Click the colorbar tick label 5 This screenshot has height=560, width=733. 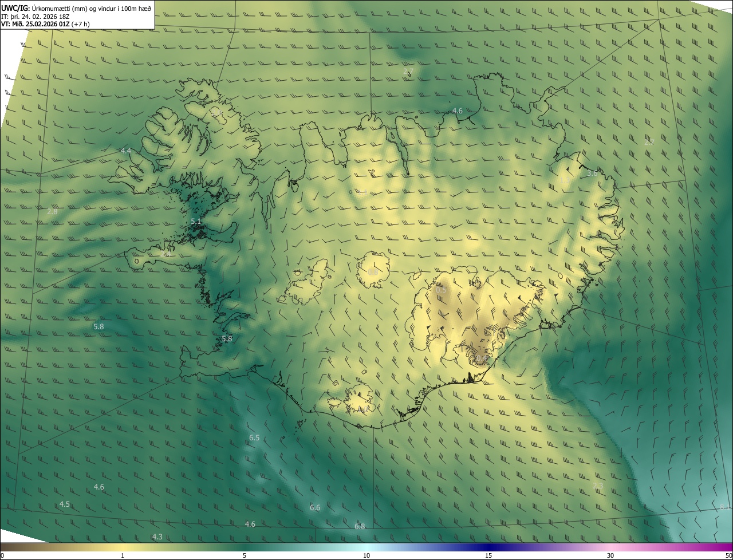245,556
